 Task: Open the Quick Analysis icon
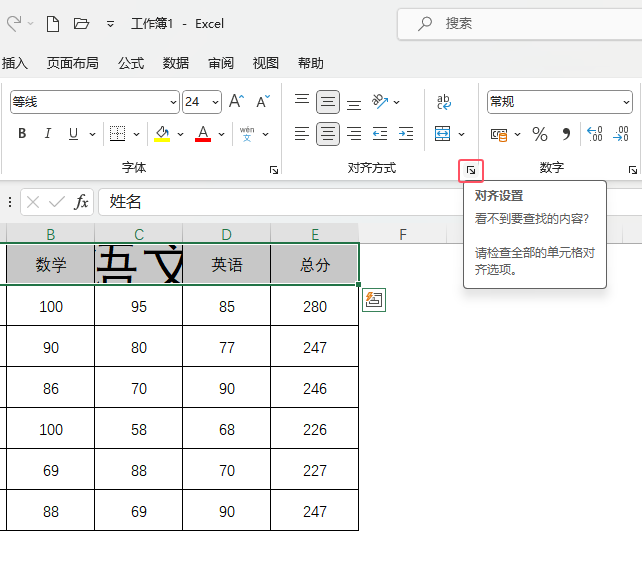(374, 300)
